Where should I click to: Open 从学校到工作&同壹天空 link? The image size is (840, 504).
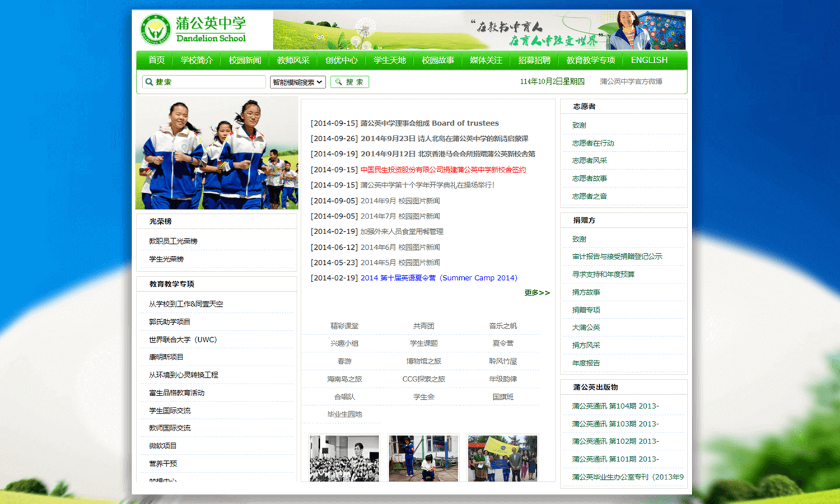click(x=186, y=304)
